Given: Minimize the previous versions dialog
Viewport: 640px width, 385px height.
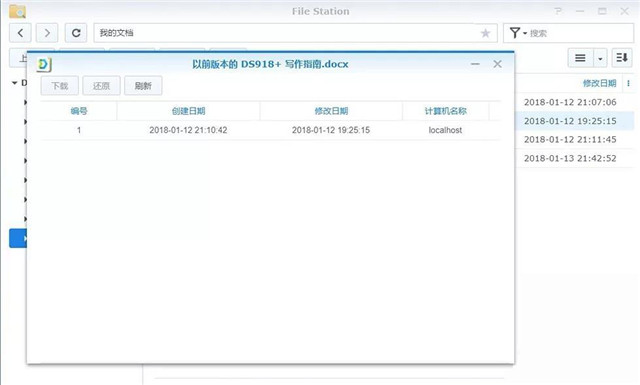Looking at the screenshot, I should pos(475,64).
